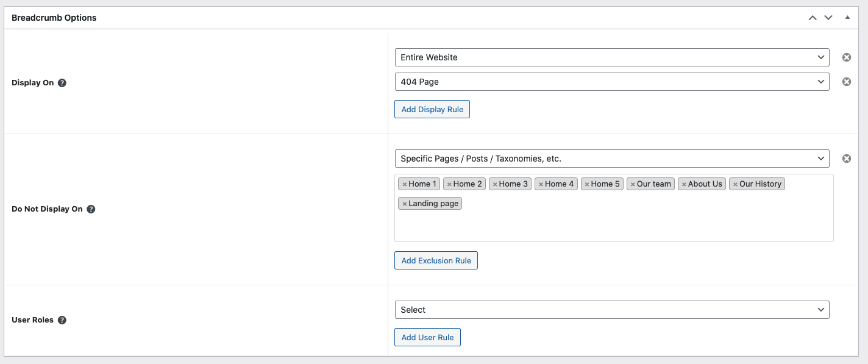The height and width of the screenshot is (364, 868).
Task: Click Add Exclusion Rule button
Action: [x=436, y=260]
